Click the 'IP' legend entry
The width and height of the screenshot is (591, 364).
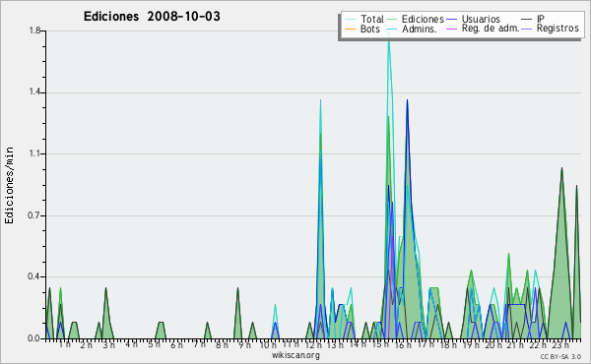tap(541, 19)
